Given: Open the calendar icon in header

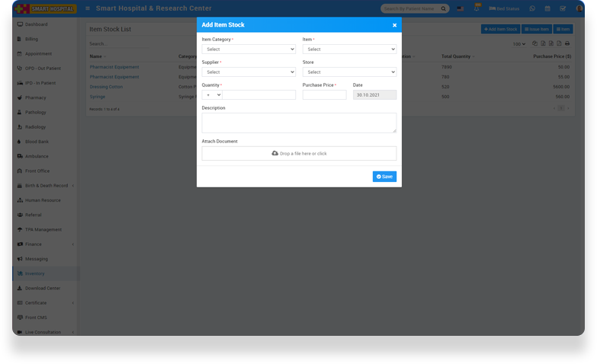Looking at the screenshot, I should [x=547, y=9].
